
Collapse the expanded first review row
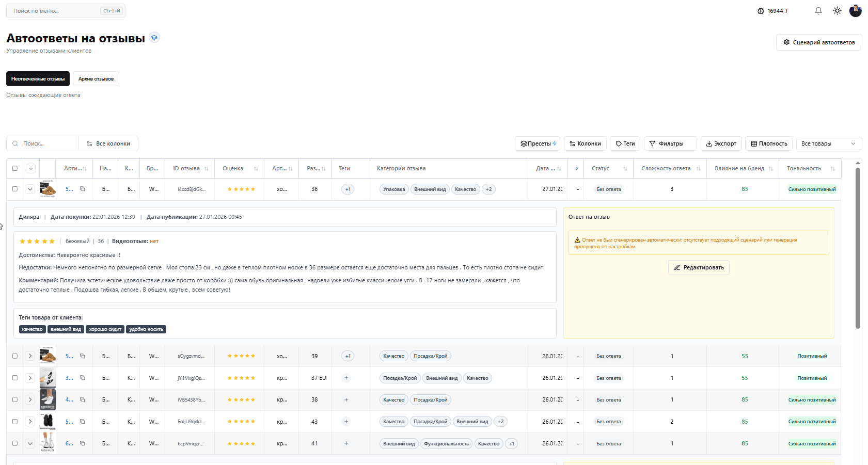(x=30, y=189)
